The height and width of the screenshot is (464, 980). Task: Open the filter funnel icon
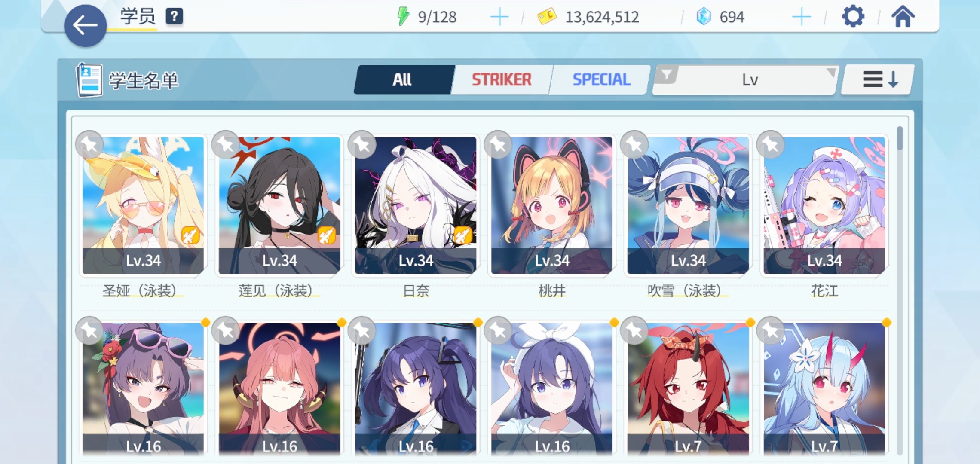(666, 75)
